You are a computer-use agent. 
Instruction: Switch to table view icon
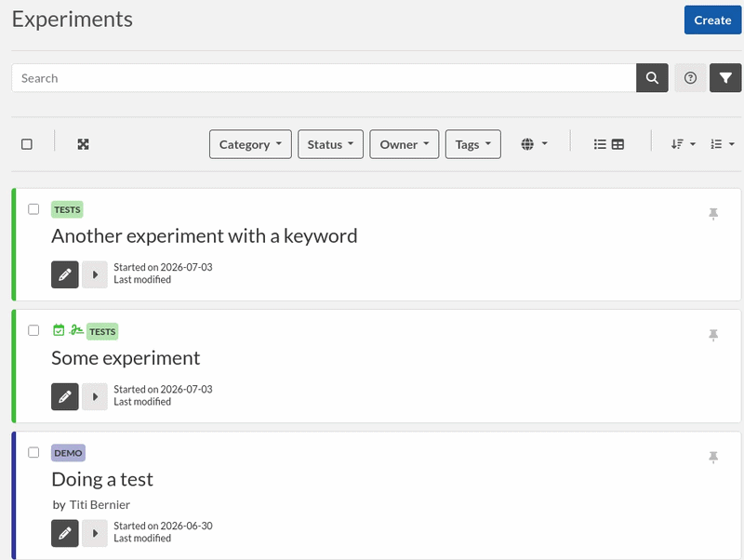click(618, 144)
